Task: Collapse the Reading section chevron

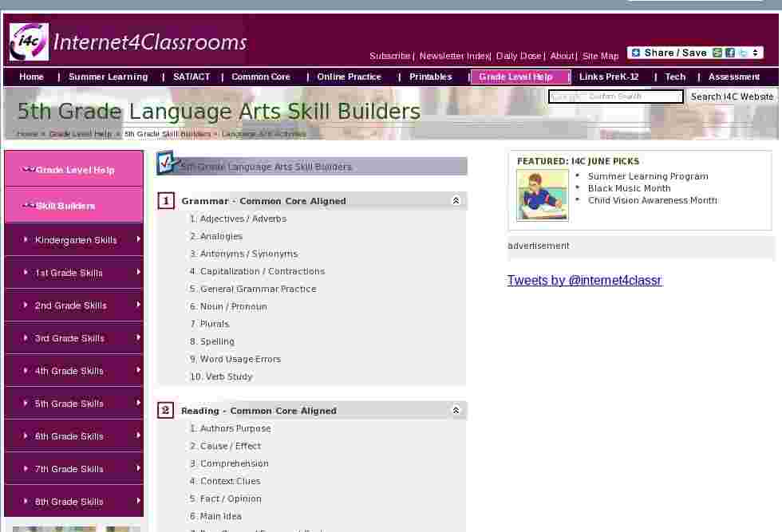Action: click(456, 410)
